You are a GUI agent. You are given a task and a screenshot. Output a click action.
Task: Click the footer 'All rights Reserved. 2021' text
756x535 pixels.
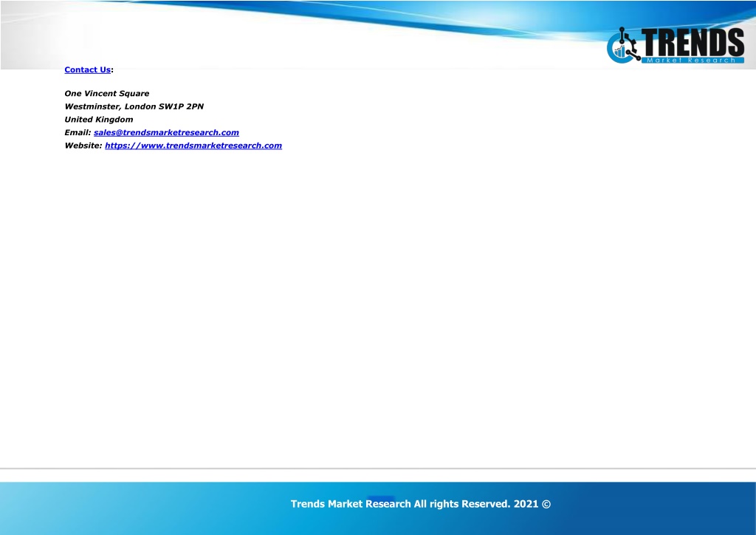coord(476,504)
